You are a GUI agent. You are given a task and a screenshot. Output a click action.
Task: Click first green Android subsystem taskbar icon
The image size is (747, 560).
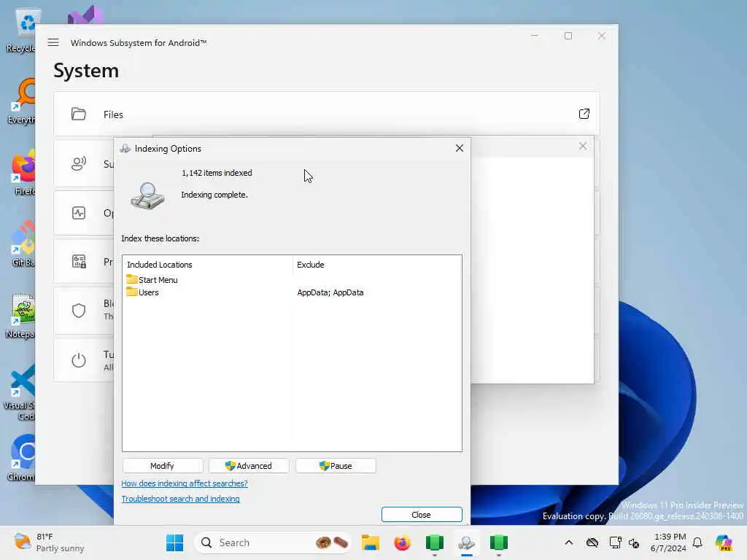pos(435,542)
